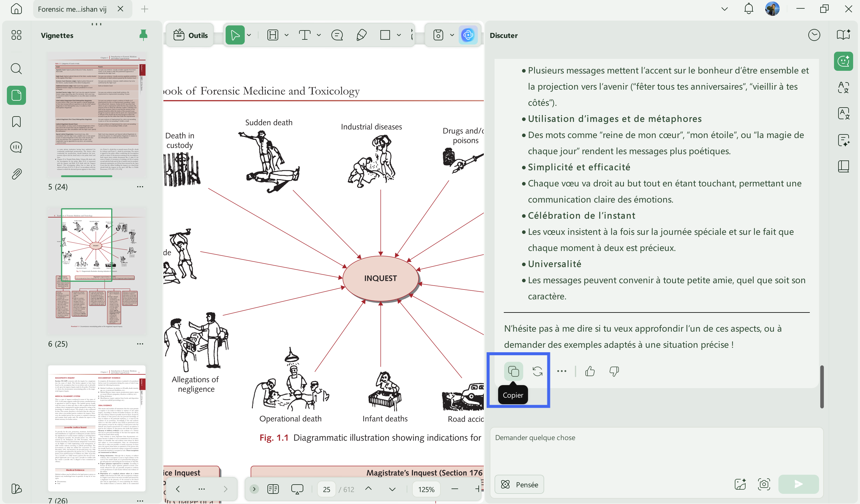Open the bookmarks panel
Viewport: 860px width, 504px height.
tap(16, 122)
